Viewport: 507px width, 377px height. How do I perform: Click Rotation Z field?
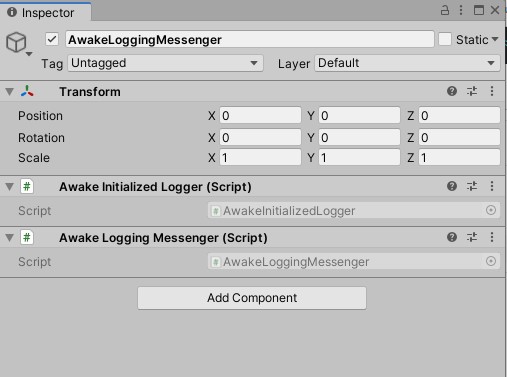(x=459, y=137)
